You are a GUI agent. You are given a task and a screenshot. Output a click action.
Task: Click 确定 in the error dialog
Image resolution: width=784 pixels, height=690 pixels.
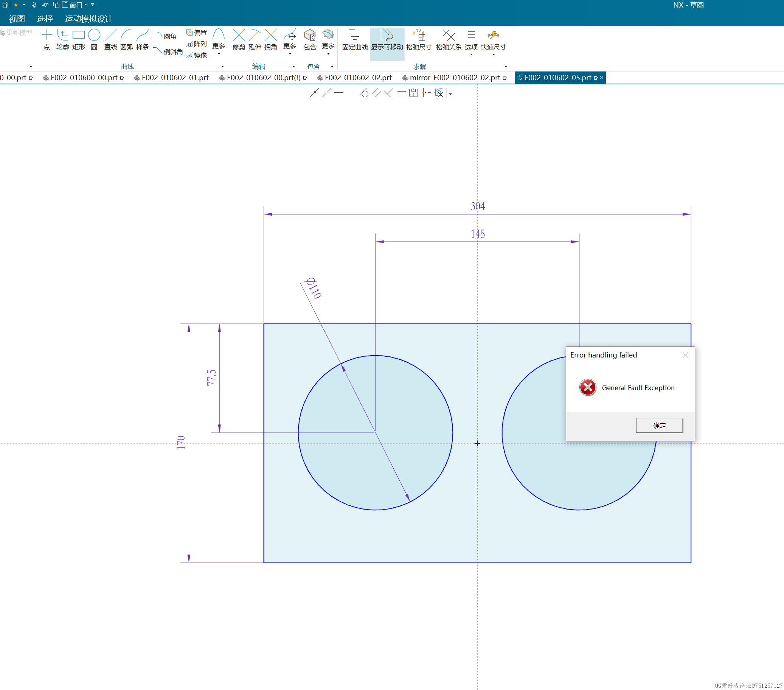[x=659, y=425]
